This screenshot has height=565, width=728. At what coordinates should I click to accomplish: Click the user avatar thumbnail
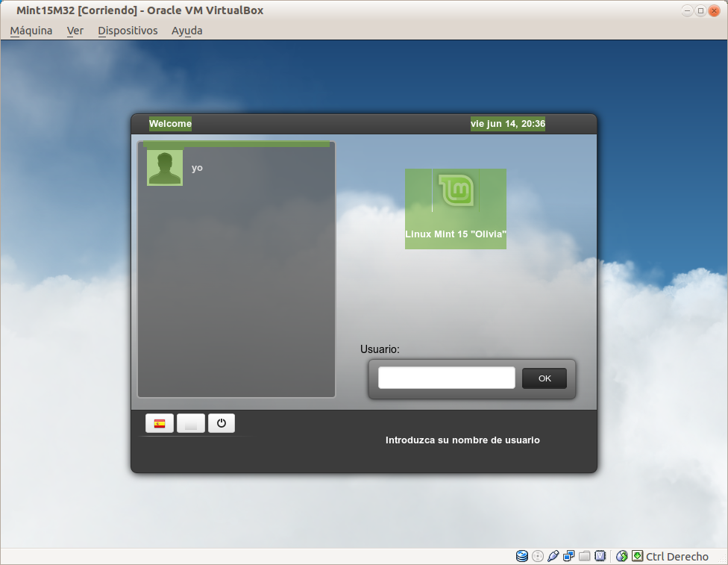tap(165, 167)
